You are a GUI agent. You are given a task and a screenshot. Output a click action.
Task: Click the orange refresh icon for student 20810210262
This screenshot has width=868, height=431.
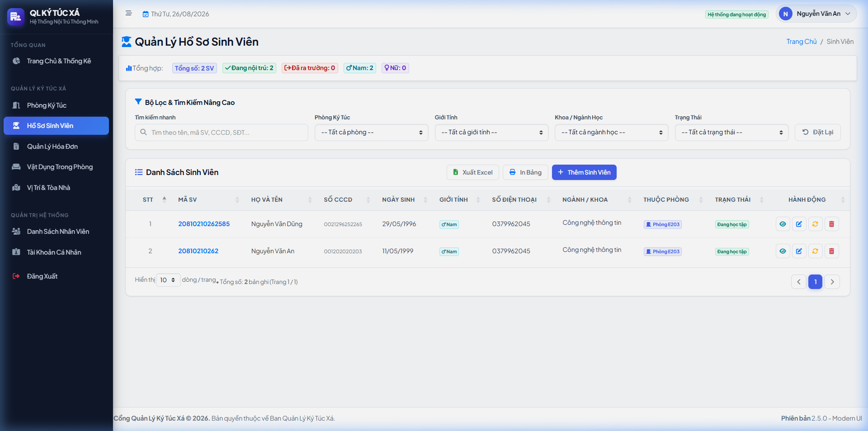point(815,251)
